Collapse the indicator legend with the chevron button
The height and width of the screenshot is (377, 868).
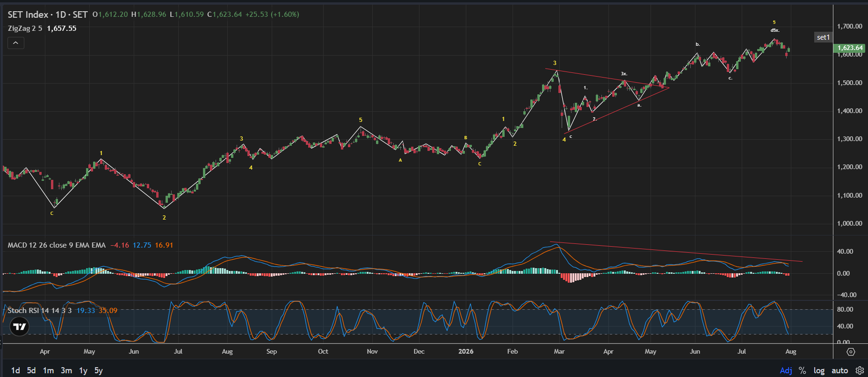click(15, 43)
